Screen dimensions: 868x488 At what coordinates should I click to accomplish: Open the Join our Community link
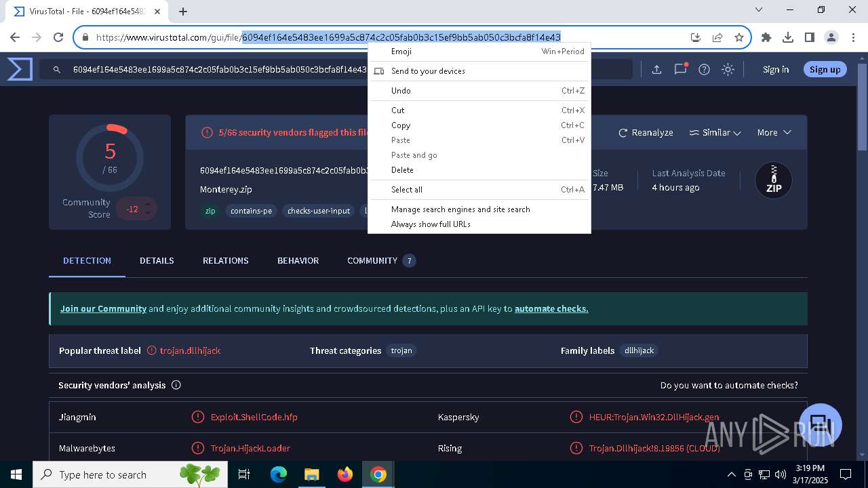click(x=103, y=308)
